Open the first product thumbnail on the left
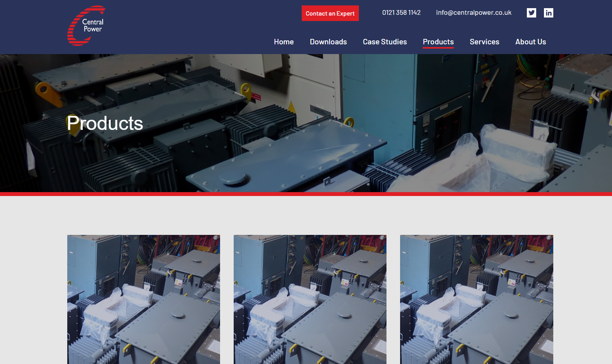Image resolution: width=612 pixels, height=364 pixels. [x=143, y=299]
